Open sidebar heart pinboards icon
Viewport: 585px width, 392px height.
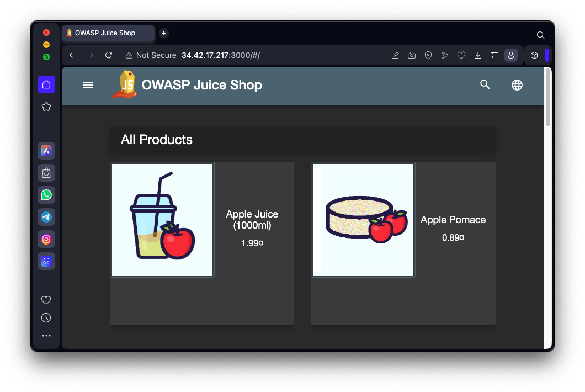pos(46,300)
